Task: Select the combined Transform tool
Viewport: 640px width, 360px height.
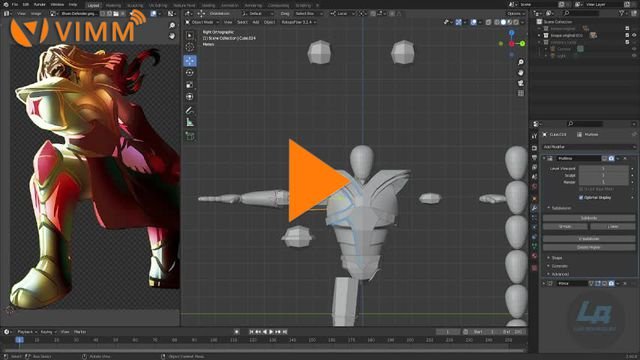Action: (190, 97)
